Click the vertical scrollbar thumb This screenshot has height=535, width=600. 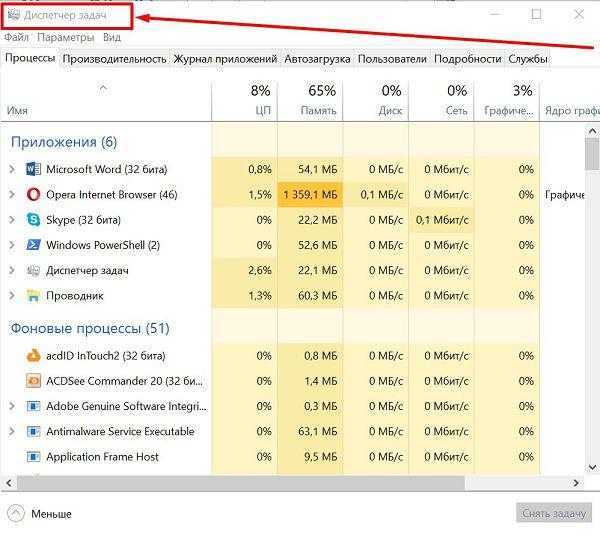pyautogui.click(x=592, y=154)
